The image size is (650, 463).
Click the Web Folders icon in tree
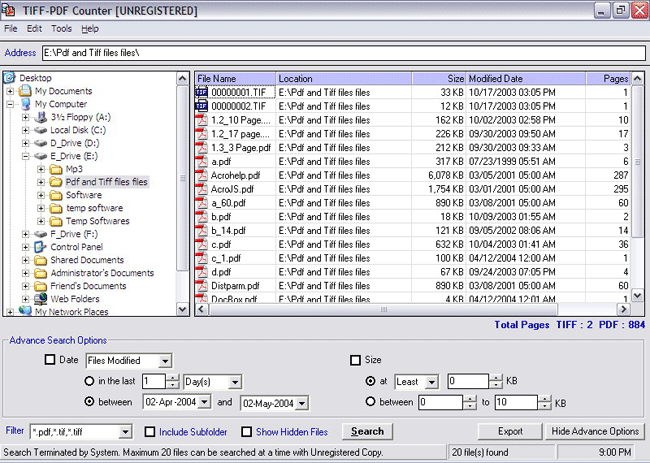click(40, 299)
